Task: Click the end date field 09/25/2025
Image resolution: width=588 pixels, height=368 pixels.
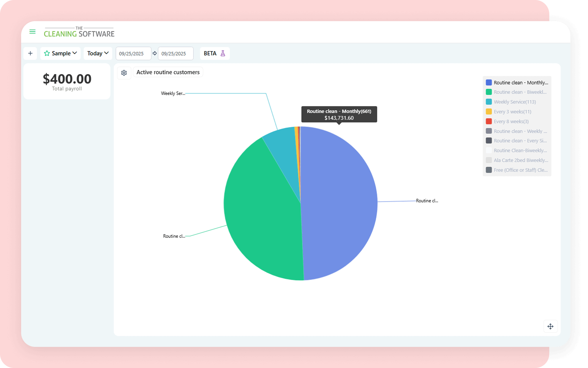Action: point(175,54)
